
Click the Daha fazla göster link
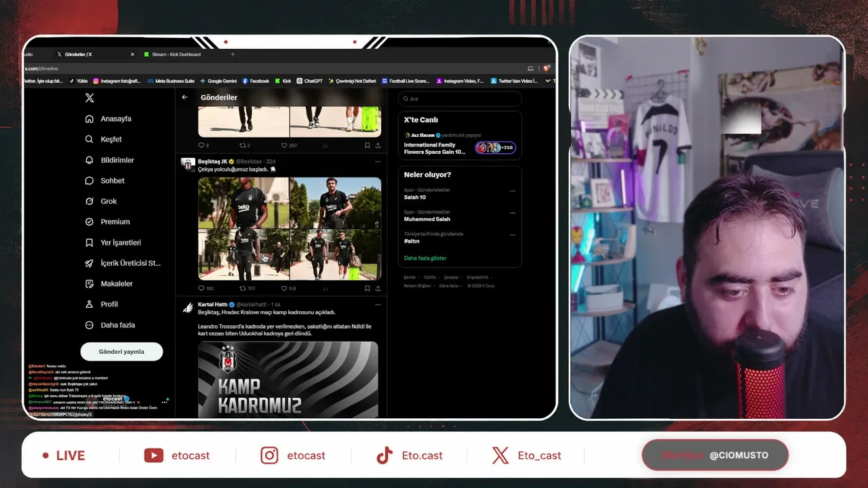pyautogui.click(x=425, y=258)
